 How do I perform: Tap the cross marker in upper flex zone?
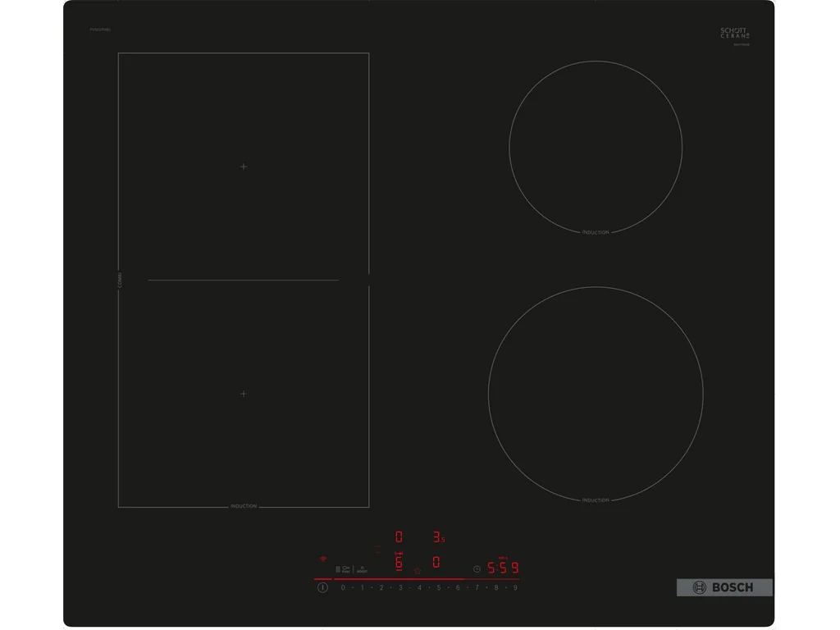pyautogui.click(x=243, y=166)
